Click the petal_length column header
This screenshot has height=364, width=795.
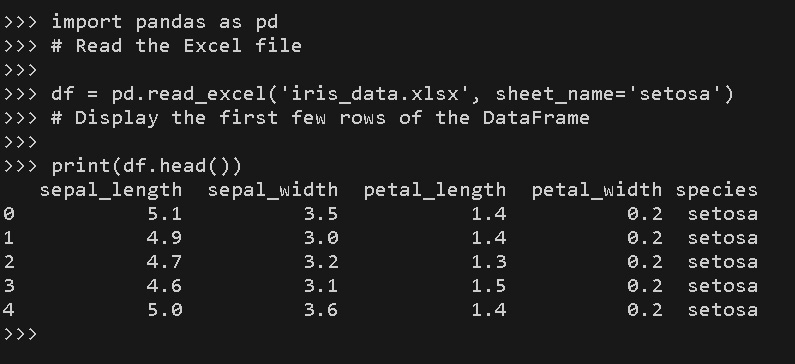click(x=435, y=190)
